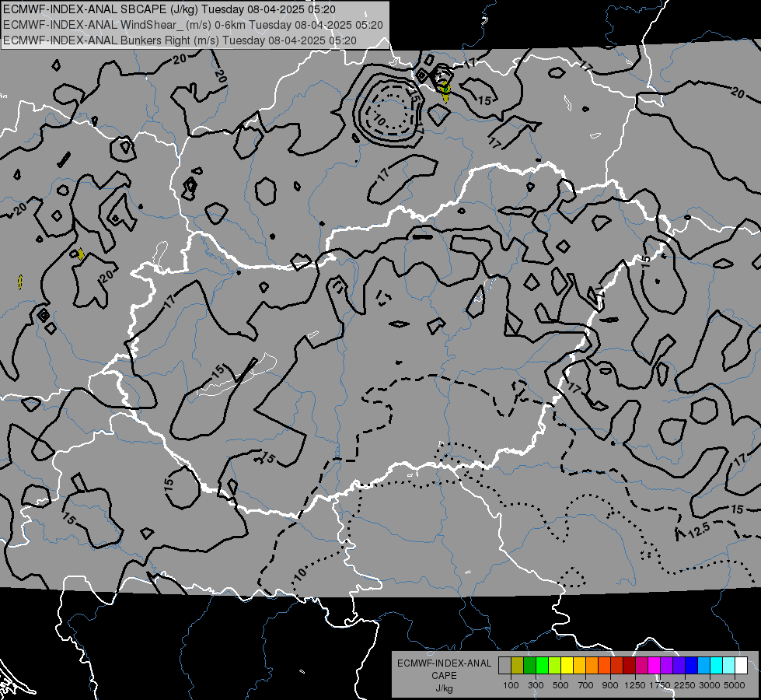The height and width of the screenshot is (700, 761).
Task: Click the 12.5 dashed contour label
Action: pos(700,530)
